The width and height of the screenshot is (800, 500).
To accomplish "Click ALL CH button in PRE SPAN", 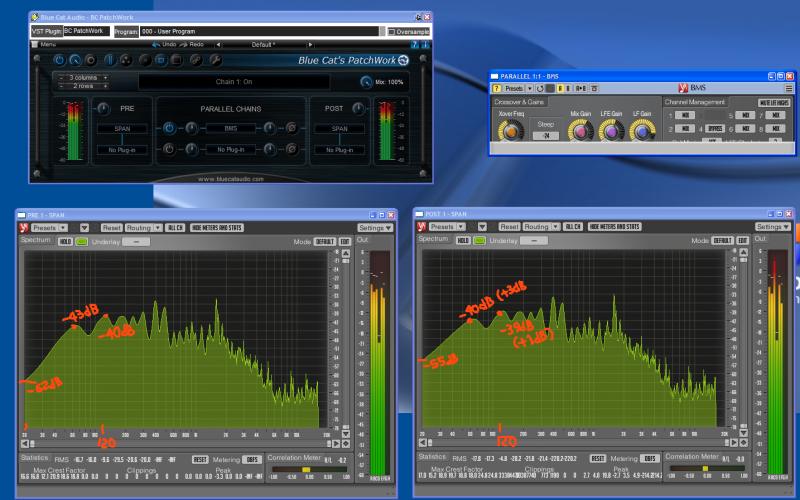I will (x=175, y=228).
